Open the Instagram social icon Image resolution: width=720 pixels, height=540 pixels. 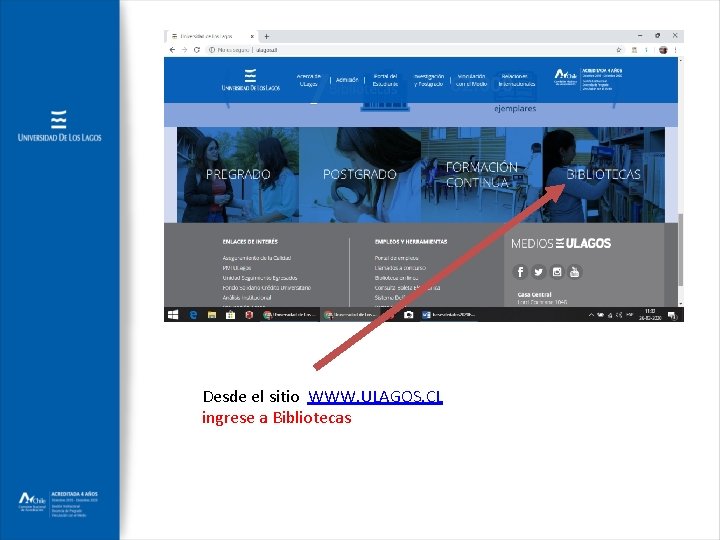tap(557, 272)
